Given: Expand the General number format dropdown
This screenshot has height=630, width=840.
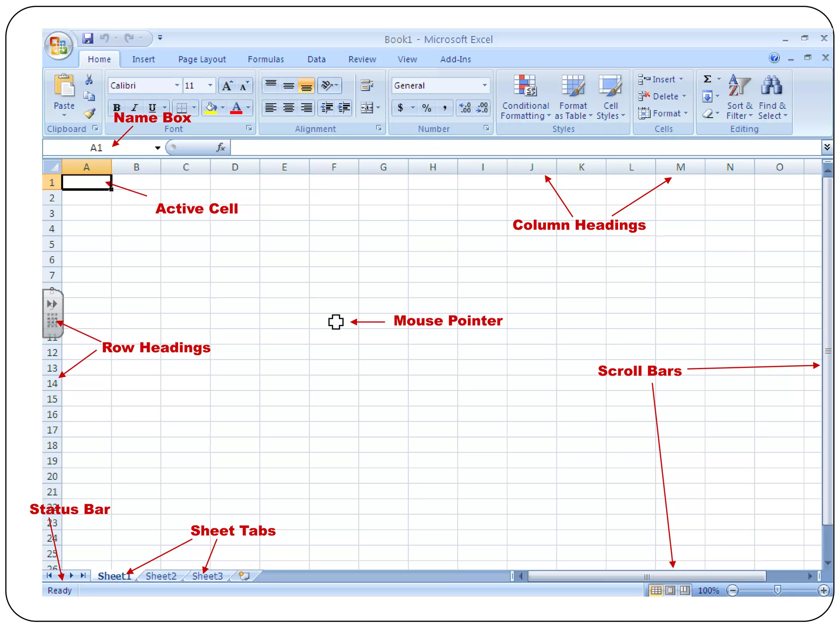Looking at the screenshot, I should coord(484,85).
